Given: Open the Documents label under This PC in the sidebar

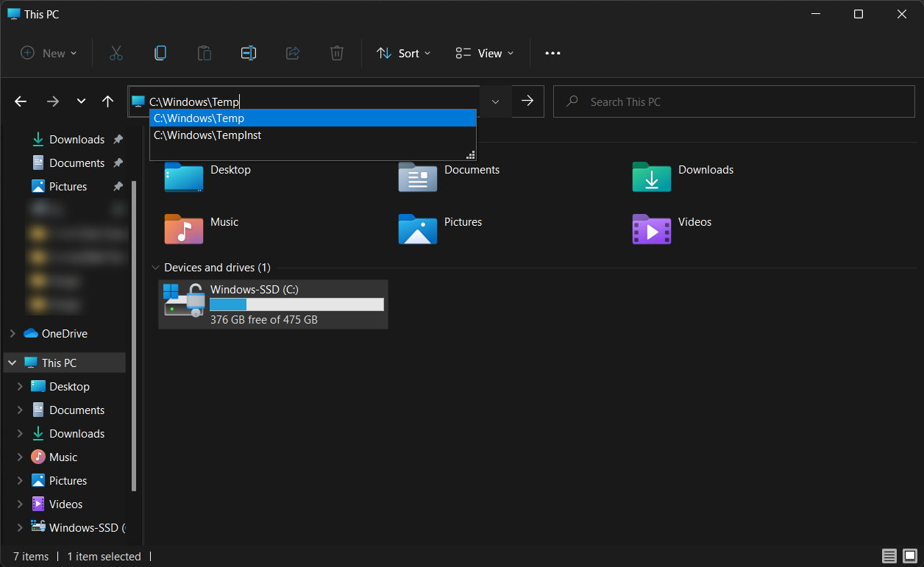Looking at the screenshot, I should click(x=77, y=410).
